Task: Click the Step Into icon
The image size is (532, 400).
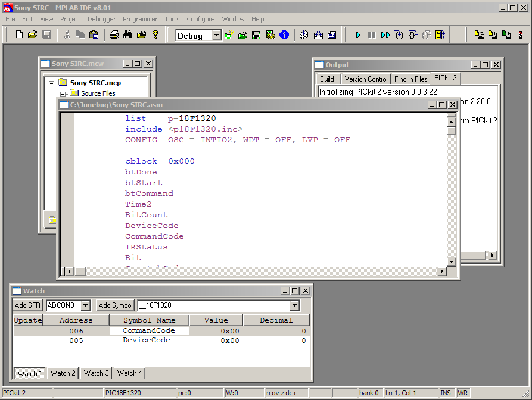Action: pyautogui.click(x=399, y=35)
